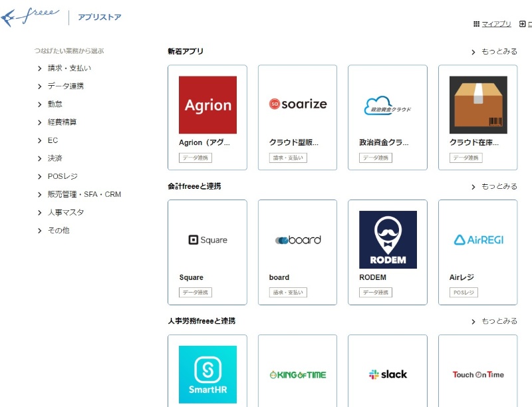Select the 人事マスタ sidebar item
Viewport: 532px width, 407px height.
tap(65, 213)
